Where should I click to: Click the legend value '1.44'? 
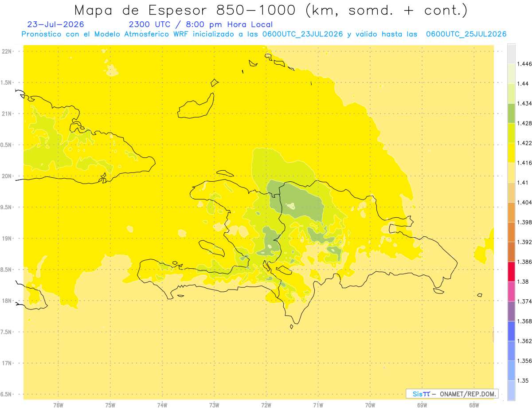coord(523,84)
